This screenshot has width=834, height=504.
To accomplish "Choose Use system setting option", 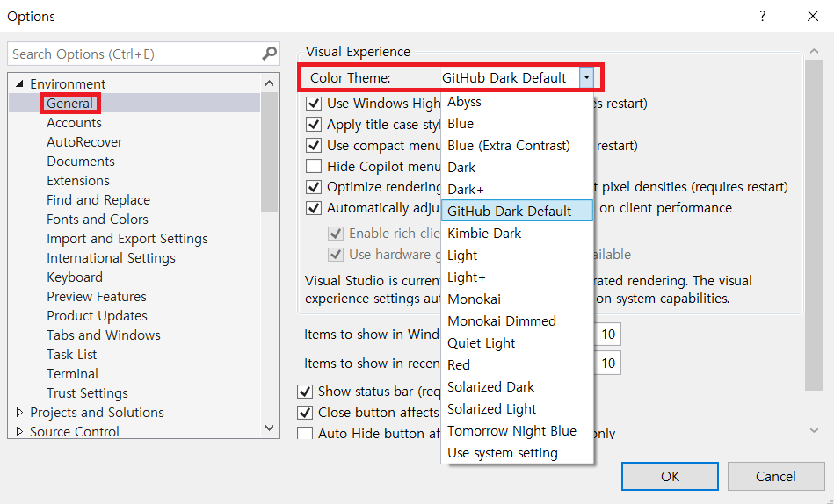I will [517, 453].
